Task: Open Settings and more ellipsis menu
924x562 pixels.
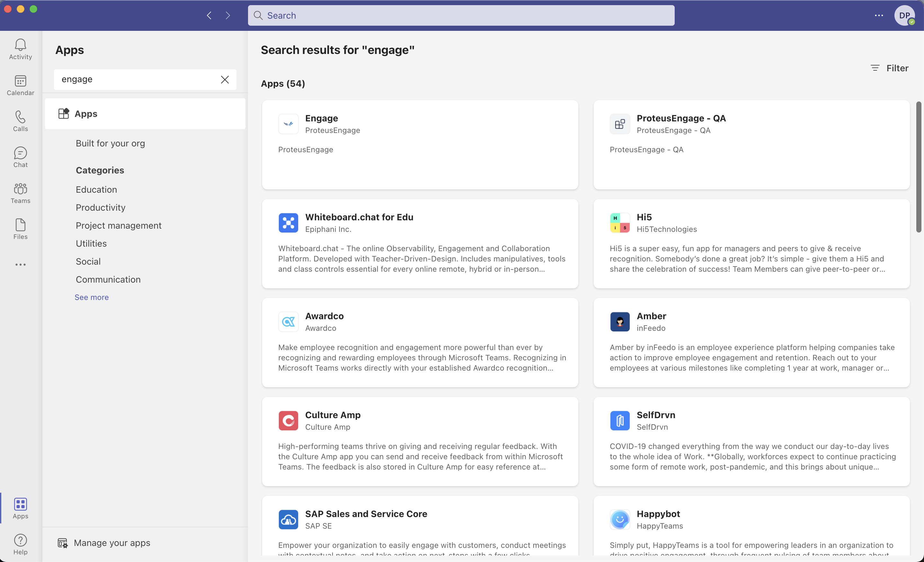Action: coord(879,15)
